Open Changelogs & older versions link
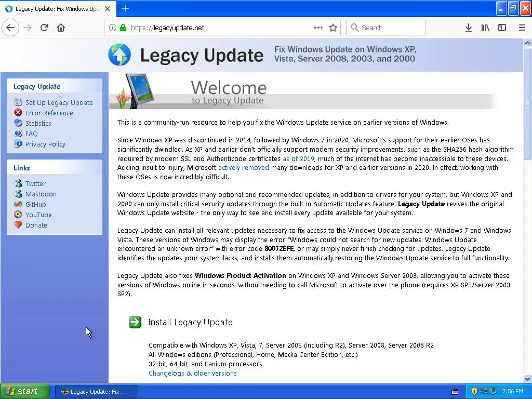Screen dimensions: 532x399 coord(193,373)
